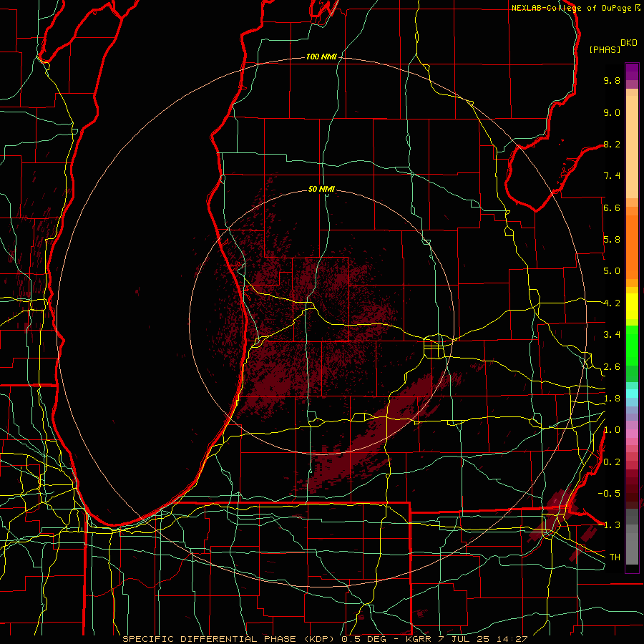
Task: Click the 5.0 value on the color scale
Action: (612, 271)
